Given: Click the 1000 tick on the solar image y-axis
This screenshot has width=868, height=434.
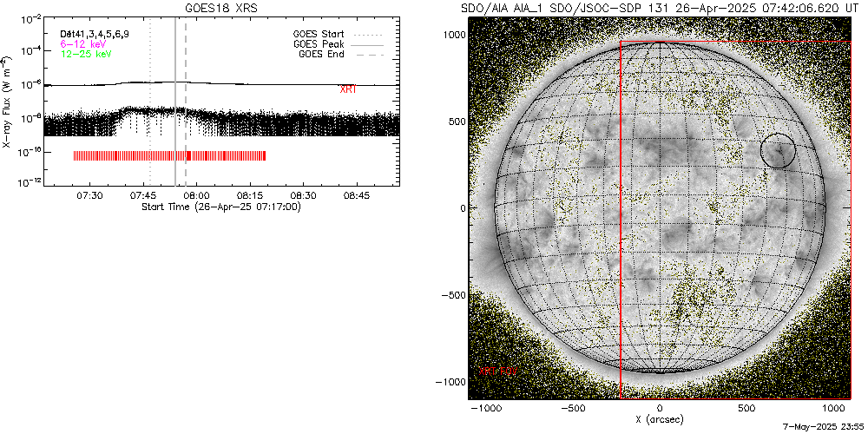Looking at the screenshot, I should pos(453,35).
